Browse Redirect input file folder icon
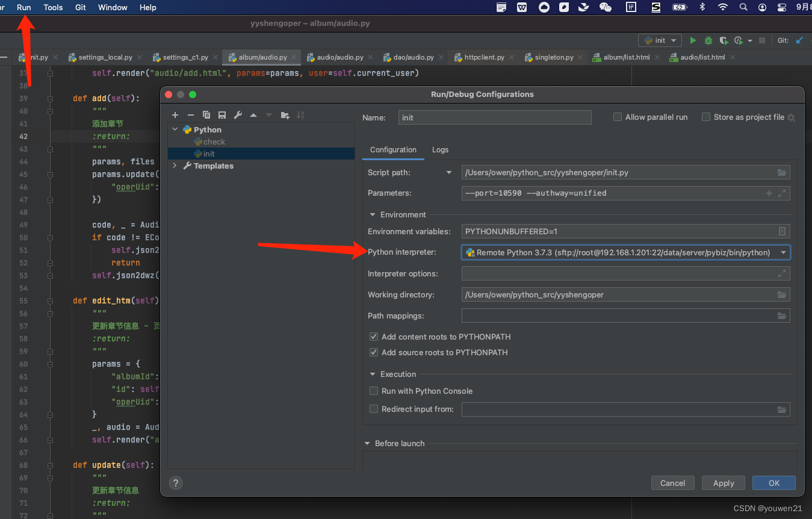 click(x=782, y=410)
